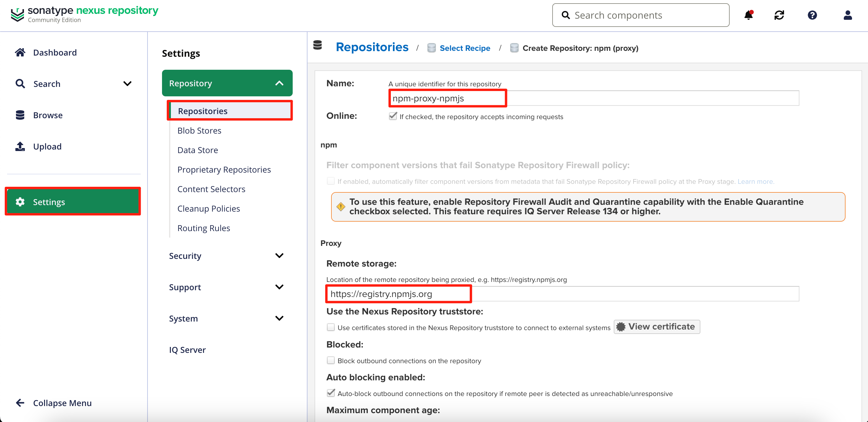Open Cleanup Policies menu item
Viewport: 868px width, 422px height.
[209, 209]
